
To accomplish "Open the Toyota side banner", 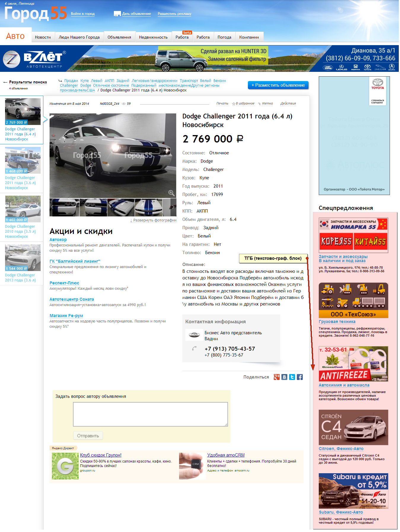I will 354,136.
